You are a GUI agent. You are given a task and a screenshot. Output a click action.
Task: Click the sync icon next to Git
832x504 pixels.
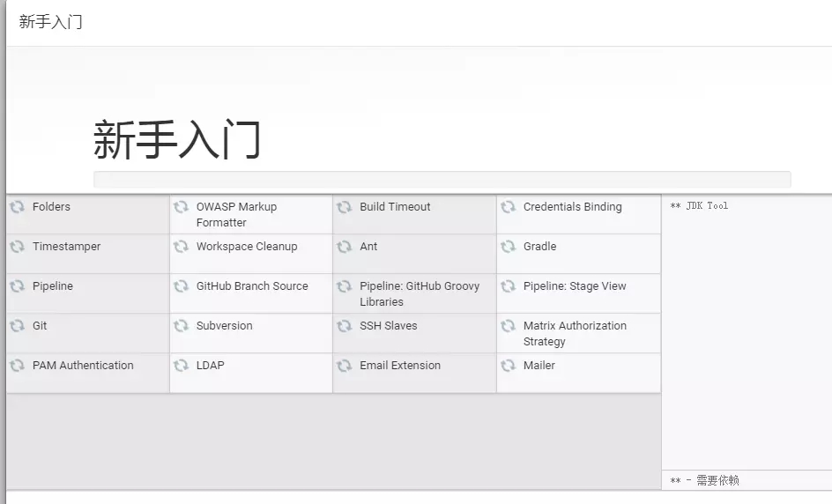click(x=17, y=326)
